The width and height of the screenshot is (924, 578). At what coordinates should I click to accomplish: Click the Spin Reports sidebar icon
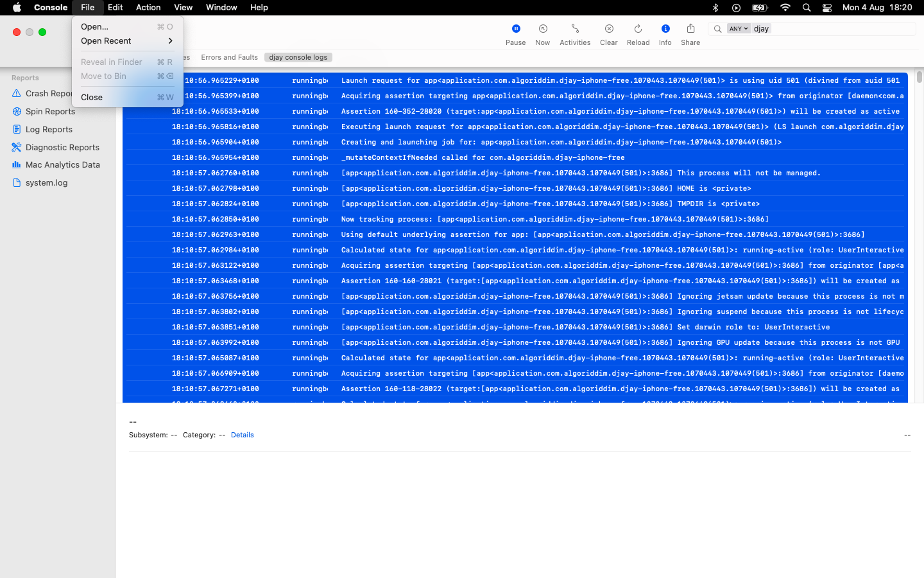(17, 111)
